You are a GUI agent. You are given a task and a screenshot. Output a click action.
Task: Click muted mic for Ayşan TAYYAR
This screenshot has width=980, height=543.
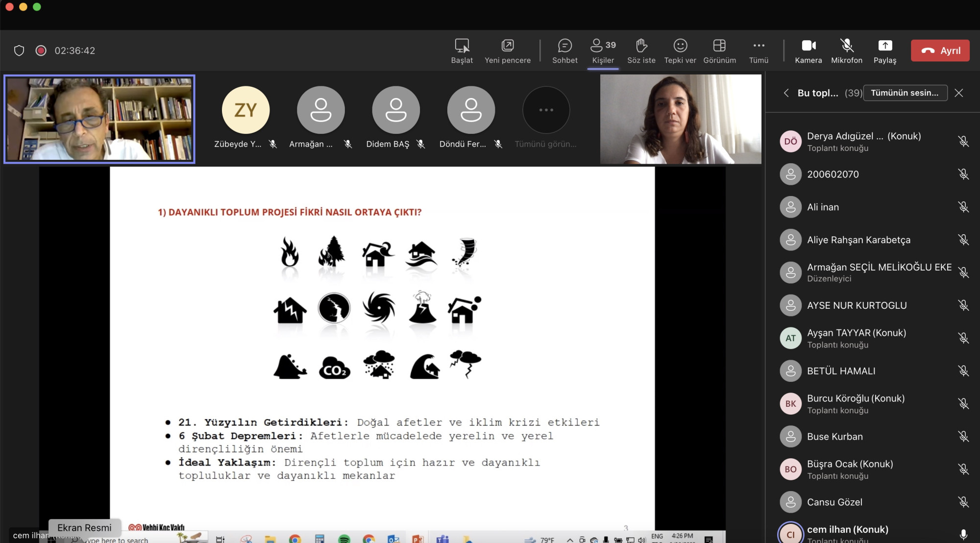click(x=963, y=339)
